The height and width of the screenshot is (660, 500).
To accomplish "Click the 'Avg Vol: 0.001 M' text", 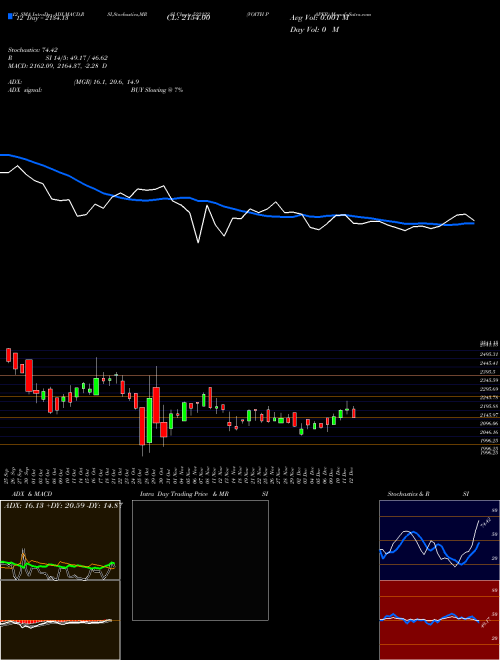I will click(319, 18).
